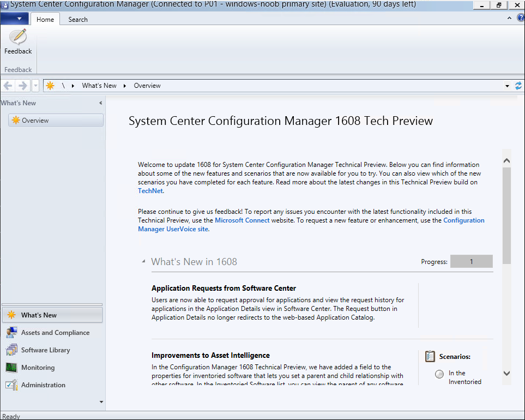Open the TechNet link

(x=150, y=191)
